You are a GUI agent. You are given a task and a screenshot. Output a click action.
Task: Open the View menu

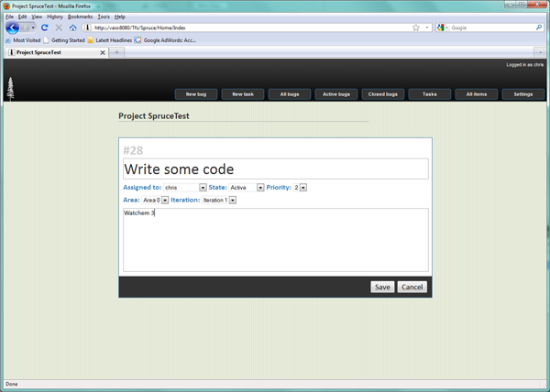(37, 16)
